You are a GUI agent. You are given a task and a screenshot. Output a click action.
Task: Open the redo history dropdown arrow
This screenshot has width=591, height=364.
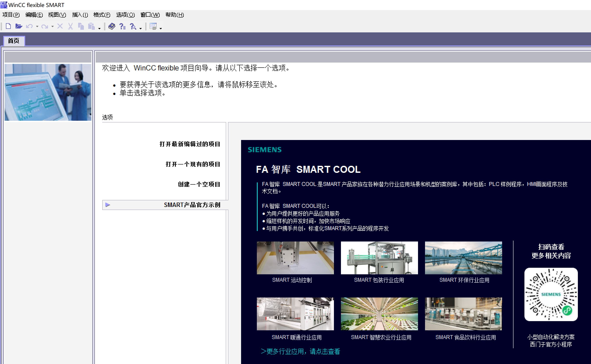point(53,26)
